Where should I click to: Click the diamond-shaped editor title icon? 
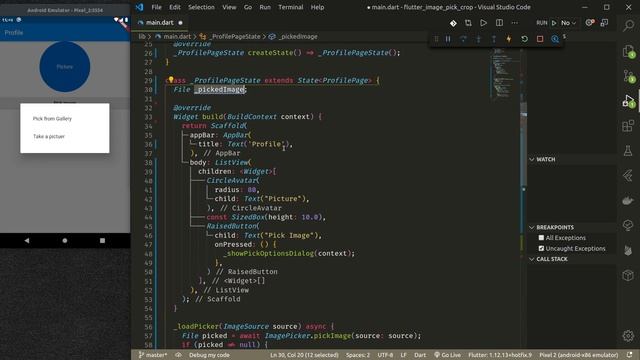[x=453, y=23]
